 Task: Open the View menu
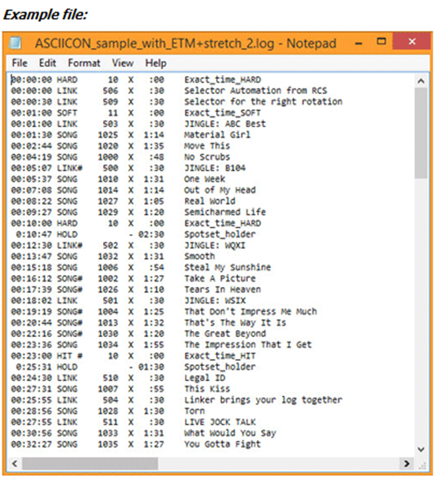[122, 63]
